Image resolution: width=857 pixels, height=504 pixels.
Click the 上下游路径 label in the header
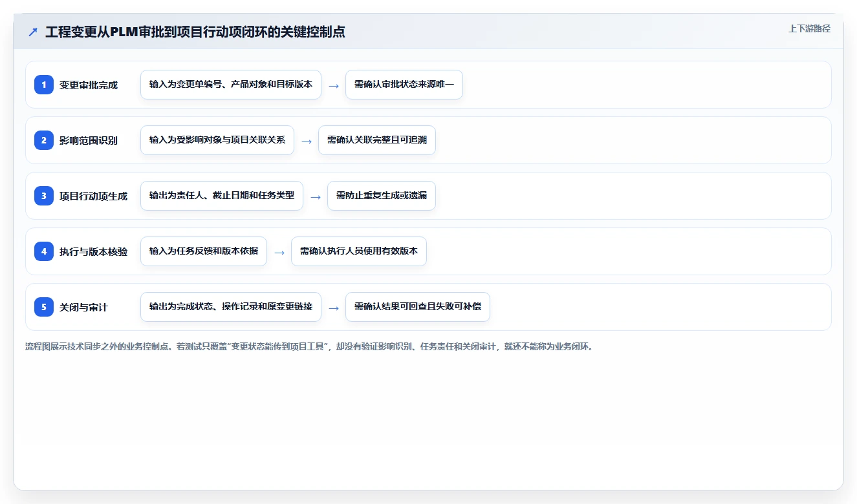point(809,28)
